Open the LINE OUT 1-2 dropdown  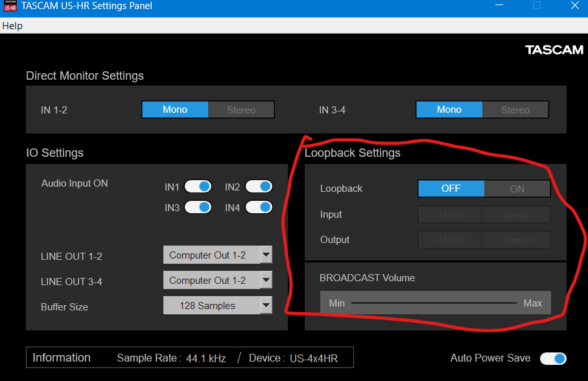(217, 255)
